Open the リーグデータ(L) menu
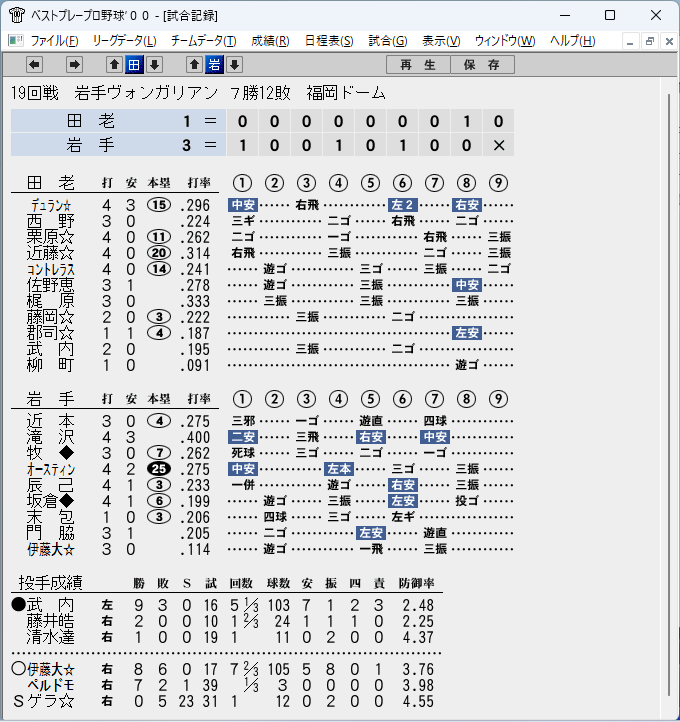Viewport: 680px width, 722px height. [125, 41]
